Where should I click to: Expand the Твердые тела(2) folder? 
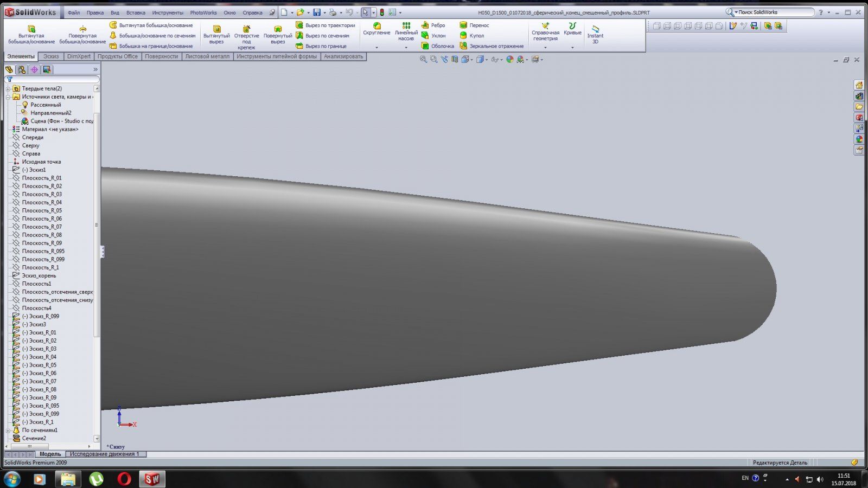(x=8, y=89)
